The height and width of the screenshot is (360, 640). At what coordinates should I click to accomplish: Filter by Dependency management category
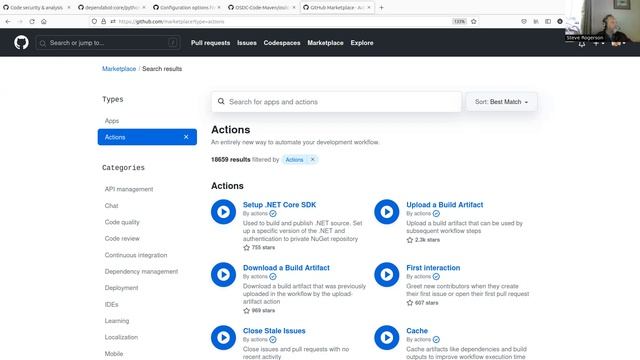pos(141,271)
